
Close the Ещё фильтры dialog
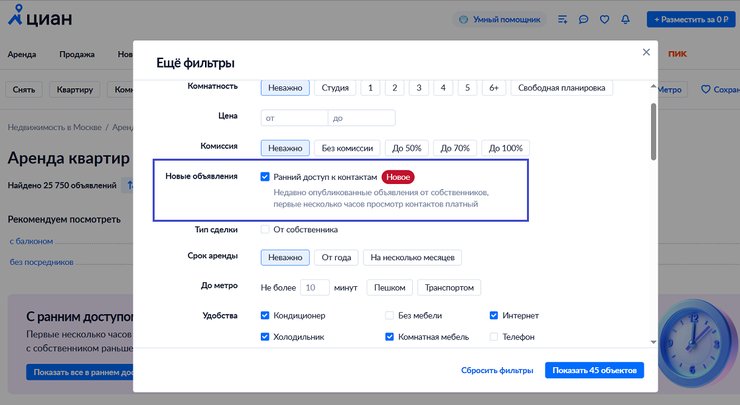[645, 52]
